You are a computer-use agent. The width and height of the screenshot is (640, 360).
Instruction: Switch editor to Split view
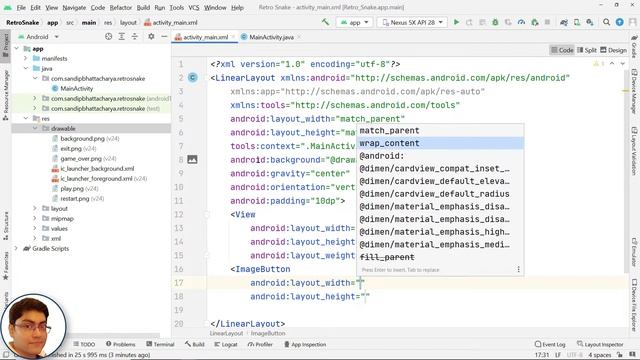[587, 50]
